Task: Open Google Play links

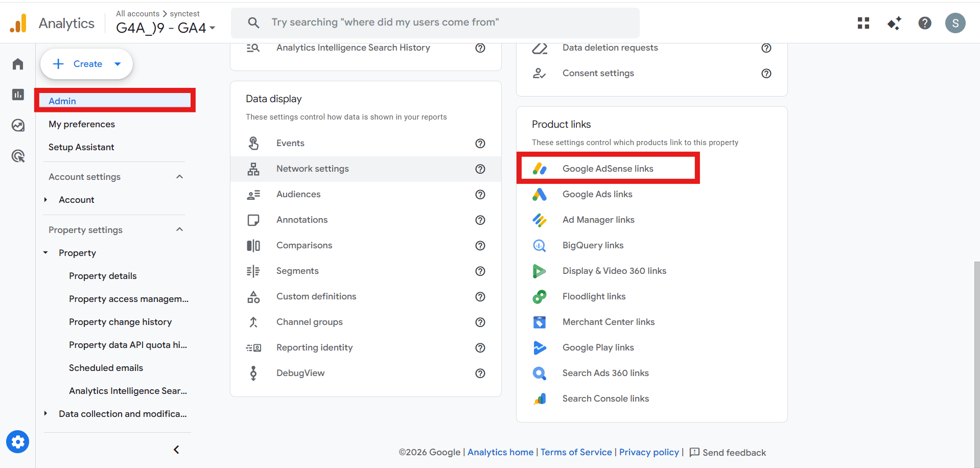Action: pos(598,347)
